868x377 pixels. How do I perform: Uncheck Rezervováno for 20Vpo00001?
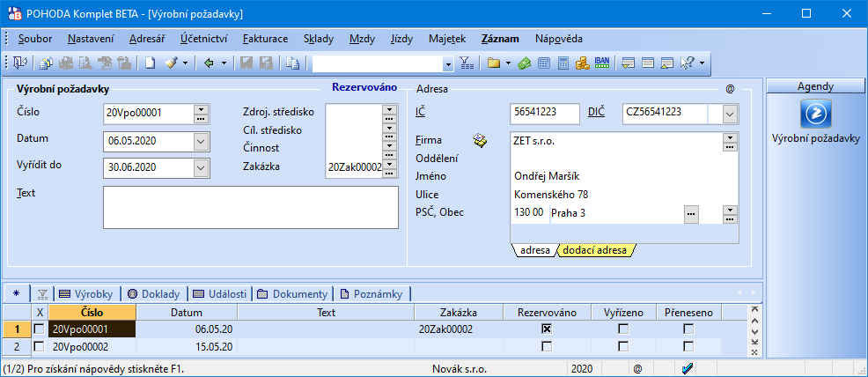[x=547, y=329]
